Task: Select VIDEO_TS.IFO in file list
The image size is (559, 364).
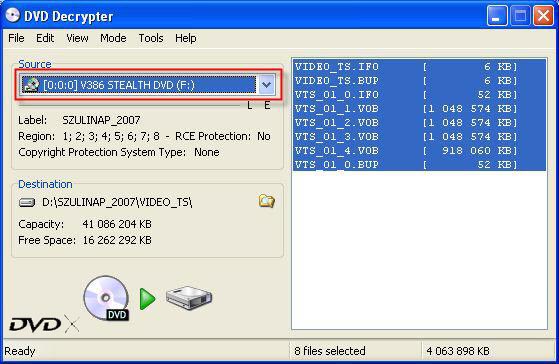Action: pyautogui.click(x=419, y=67)
